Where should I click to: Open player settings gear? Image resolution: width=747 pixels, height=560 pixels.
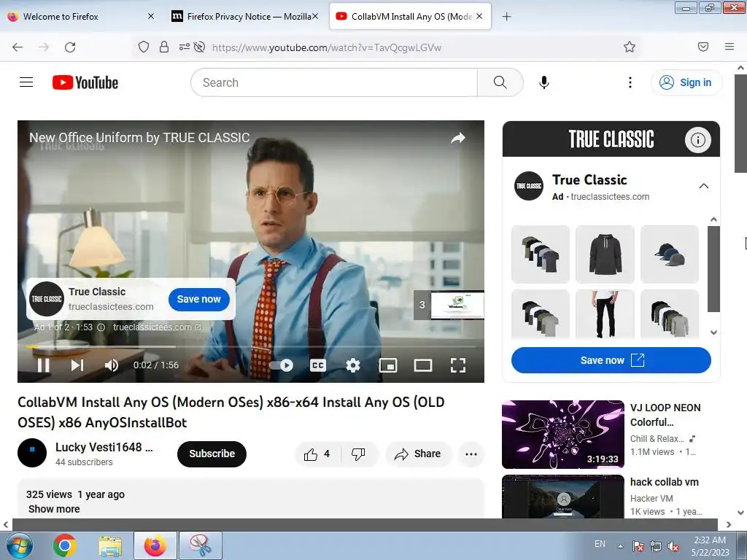[353, 365]
